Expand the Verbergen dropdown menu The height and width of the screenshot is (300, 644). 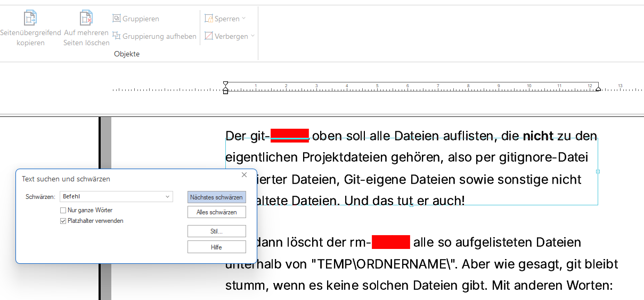252,36
